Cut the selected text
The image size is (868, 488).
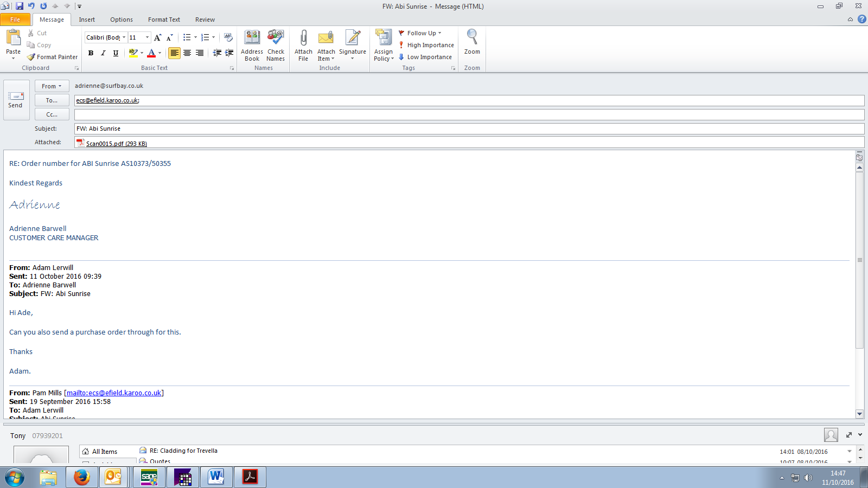(37, 33)
